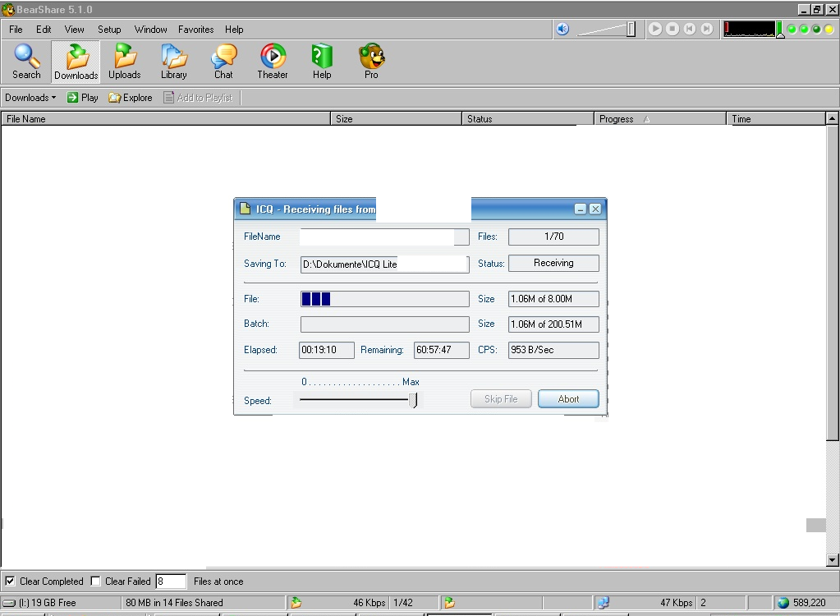Image resolution: width=840 pixels, height=616 pixels.
Task: Click the FileName field in ICQ dialog
Action: 384,237
